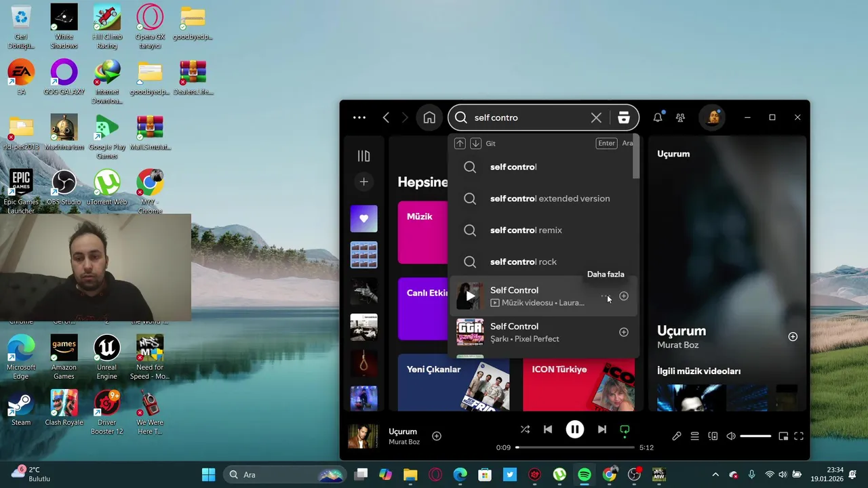Toggle the green repeat button
This screenshot has height=488, width=868.
[625, 429]
